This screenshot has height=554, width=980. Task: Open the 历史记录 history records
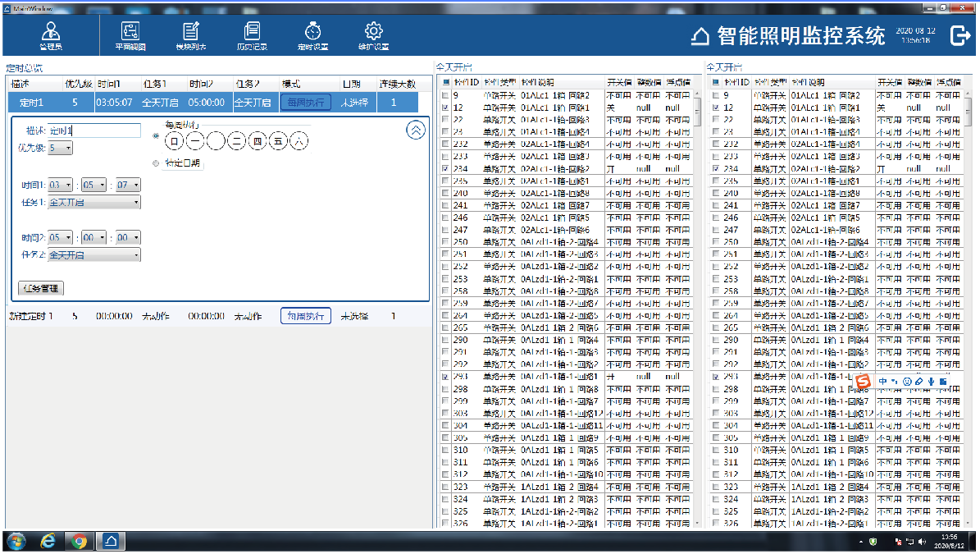pyautogui.click(x=252, y=35)
